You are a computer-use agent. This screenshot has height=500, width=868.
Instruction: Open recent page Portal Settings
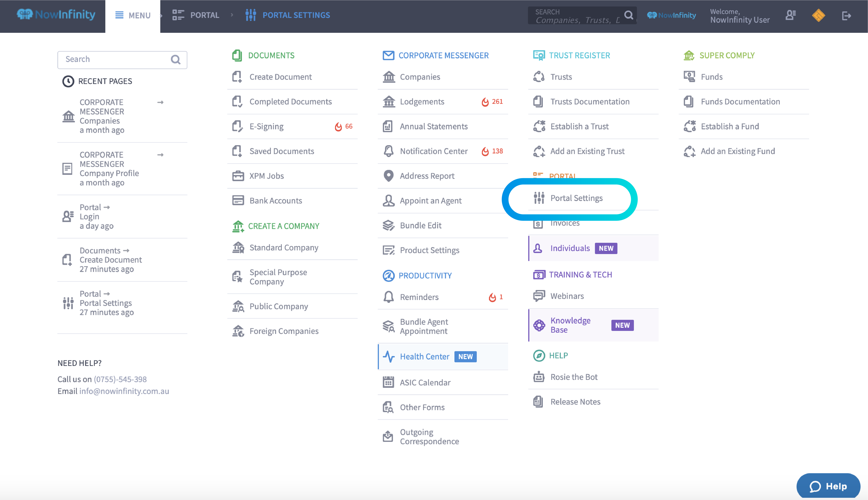point(122,303)
